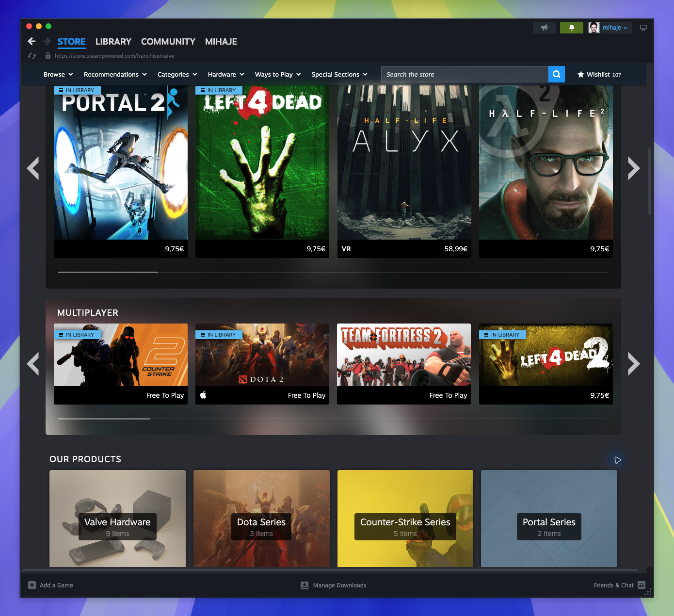This screenshot has width=674, height=616.
Task: Open the Counter-Strike Series collection
Action: click(405, 519)
